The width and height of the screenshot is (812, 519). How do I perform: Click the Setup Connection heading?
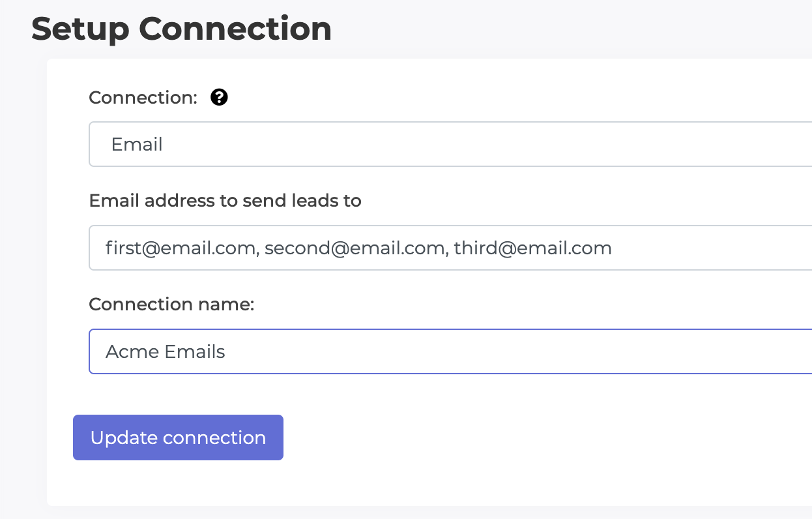(x=181, y=29)
